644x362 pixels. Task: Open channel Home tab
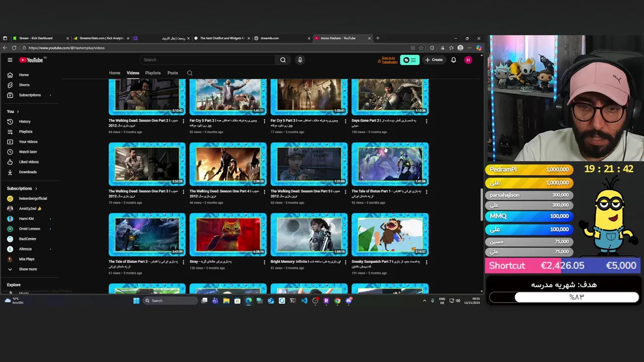(x=115, y=73)
